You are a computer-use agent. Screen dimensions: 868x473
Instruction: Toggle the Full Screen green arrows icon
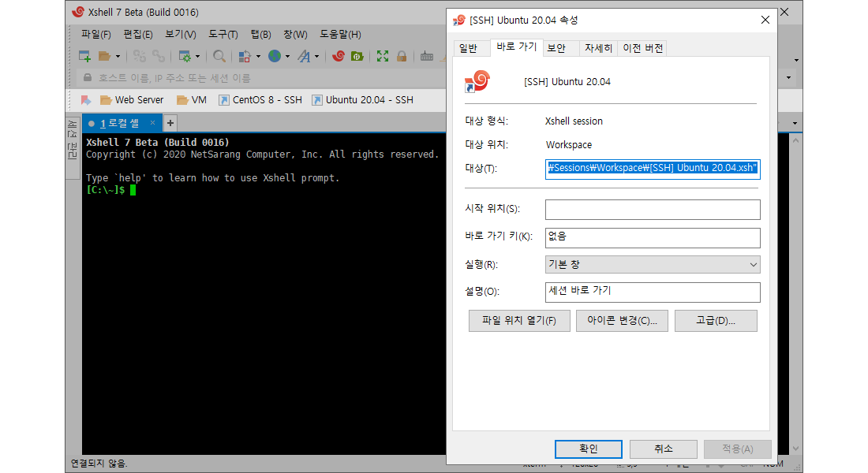[383, 56]
